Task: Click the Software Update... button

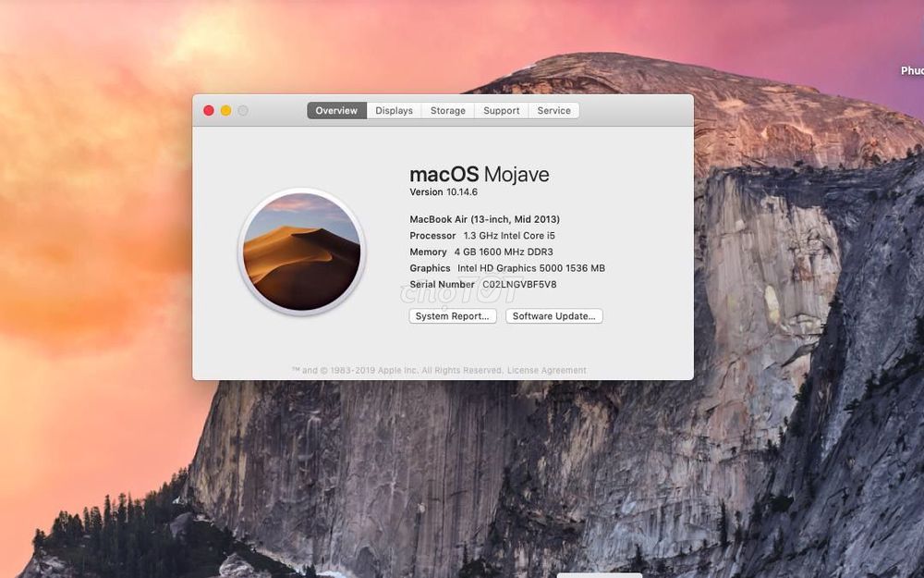Action: pos(553,316)
